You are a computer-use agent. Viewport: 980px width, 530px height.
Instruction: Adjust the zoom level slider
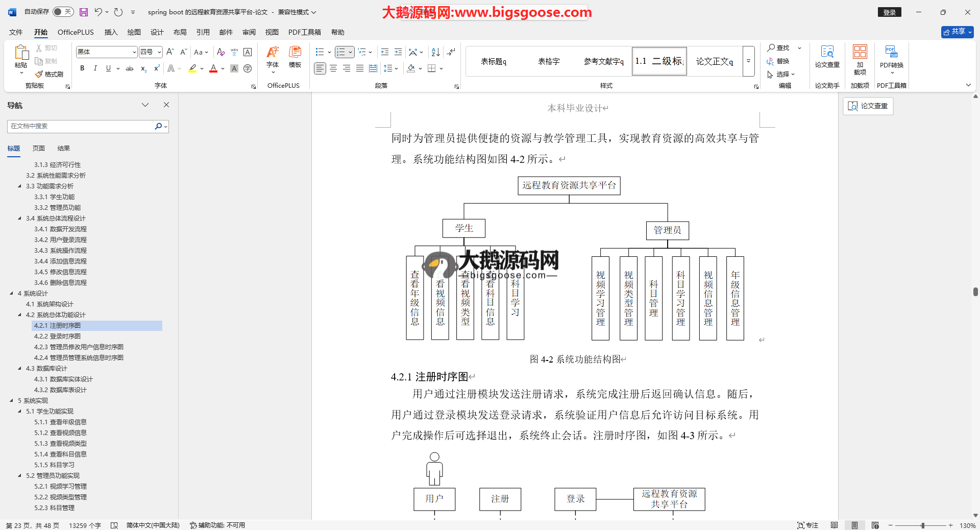pyautogui.click(x=922, y=525)
